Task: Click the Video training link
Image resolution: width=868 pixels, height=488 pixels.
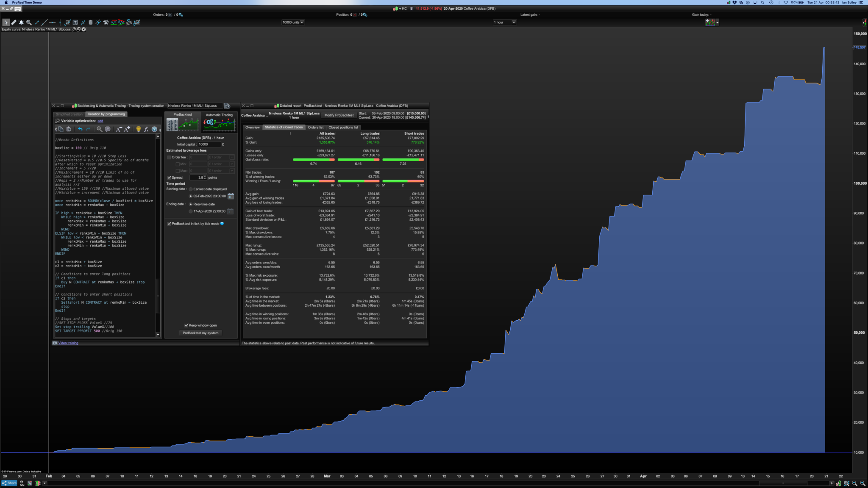Action: [68, 343]
